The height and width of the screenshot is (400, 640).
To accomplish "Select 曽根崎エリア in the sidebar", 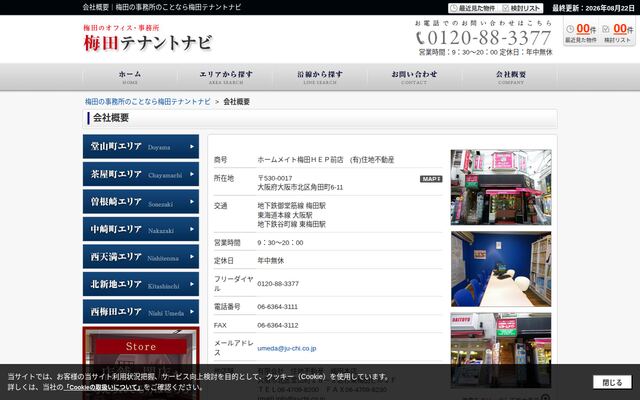I will point(141,202).
